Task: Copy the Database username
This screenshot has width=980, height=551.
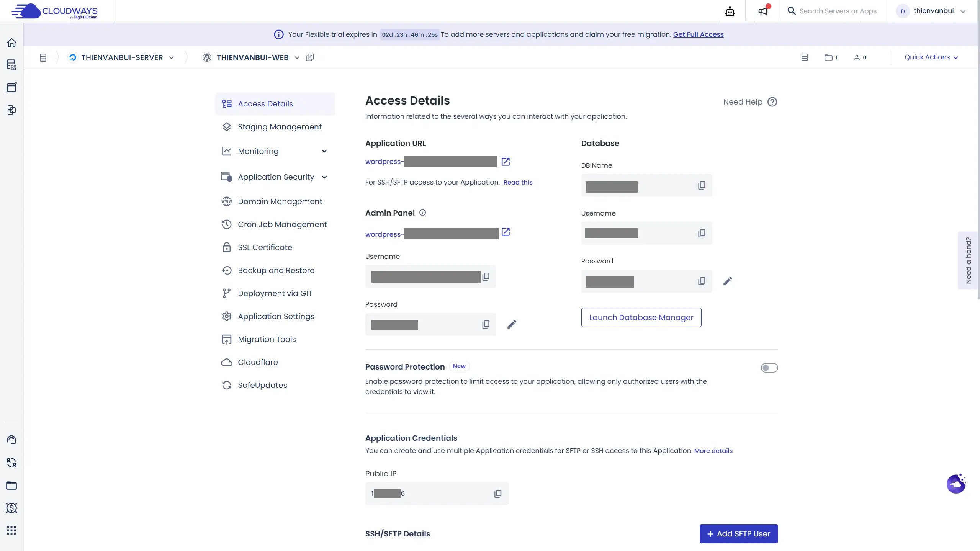Action: 702,233
